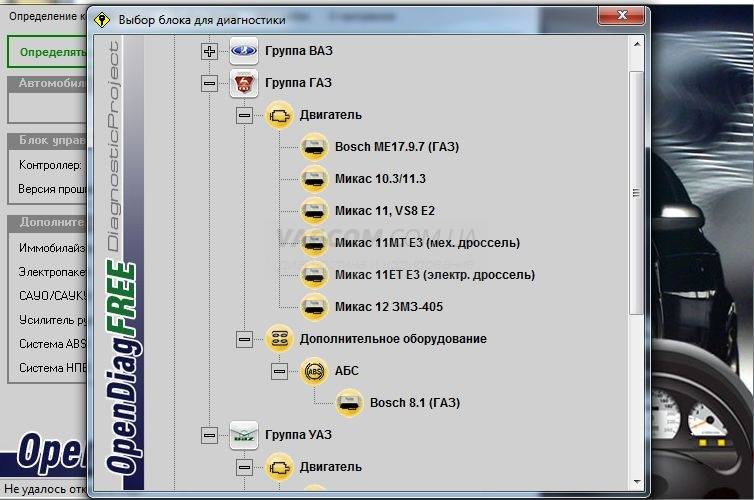Click status bar message Не удалось
Image resolution: width=754 pixels, height=500 pixels.
tap(45, 489)
